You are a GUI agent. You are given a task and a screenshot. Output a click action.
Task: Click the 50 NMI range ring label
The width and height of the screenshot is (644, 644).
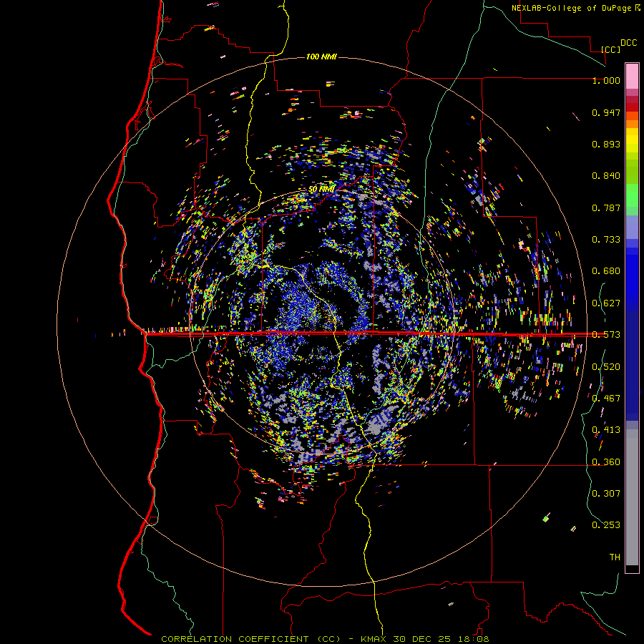(x=321, y=190)
